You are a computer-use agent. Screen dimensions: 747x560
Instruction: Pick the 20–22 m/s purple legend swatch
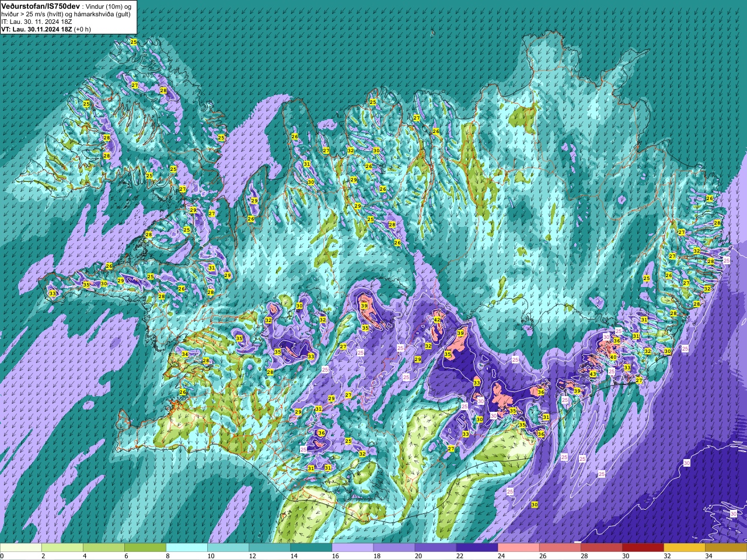(x=435, y=548)
